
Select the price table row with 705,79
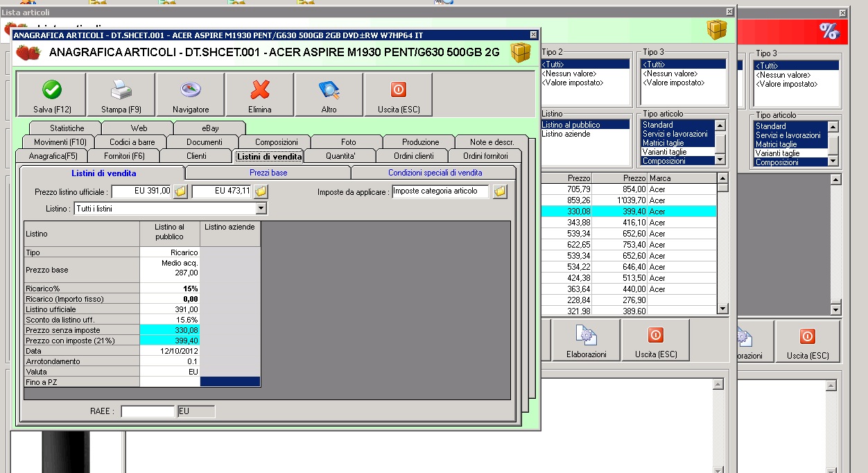[x=628, y=189]
